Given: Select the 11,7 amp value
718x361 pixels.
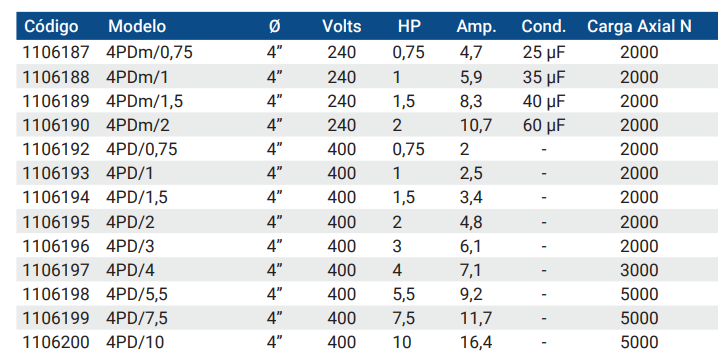Looking at the screenshot, I should pos(476,318).
